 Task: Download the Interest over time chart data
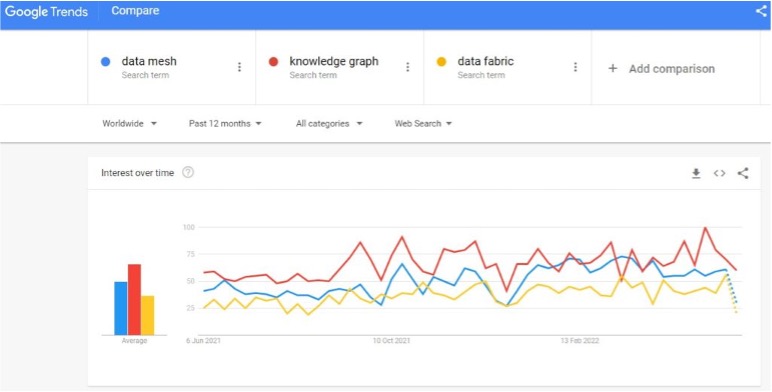696,173
